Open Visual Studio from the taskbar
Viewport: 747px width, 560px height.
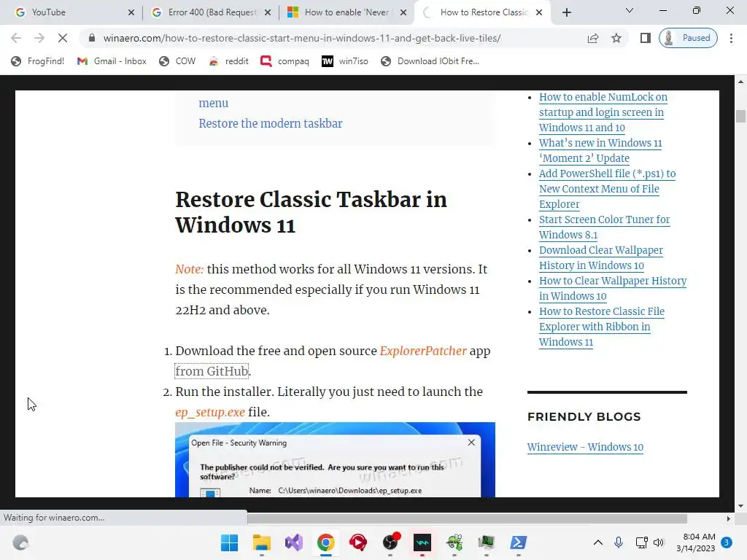pos(294,542)
